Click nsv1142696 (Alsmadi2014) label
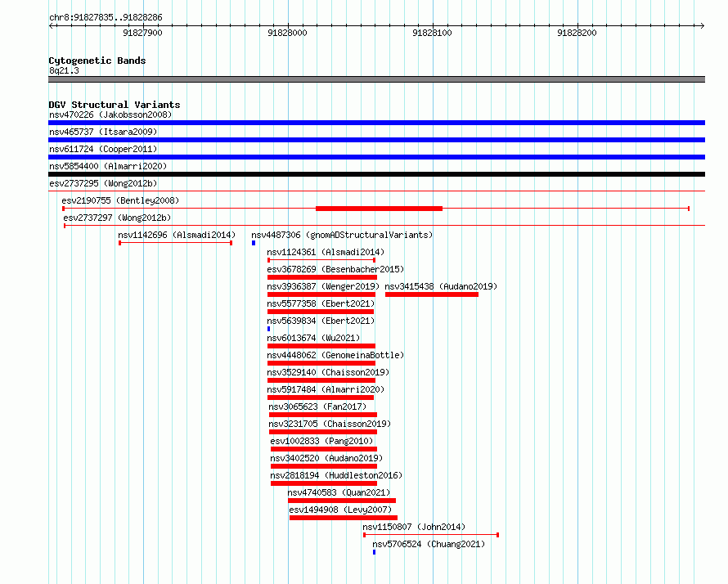 [177, 235]
